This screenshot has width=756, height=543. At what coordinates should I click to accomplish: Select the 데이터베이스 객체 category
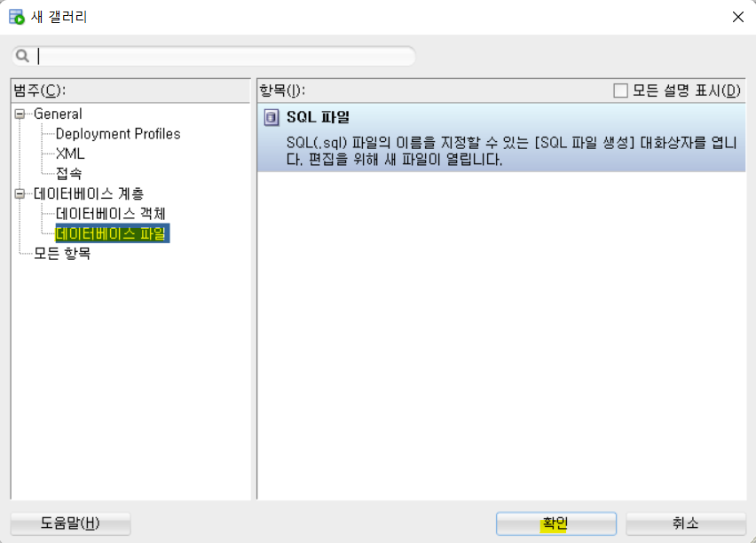tap(110, 213)
